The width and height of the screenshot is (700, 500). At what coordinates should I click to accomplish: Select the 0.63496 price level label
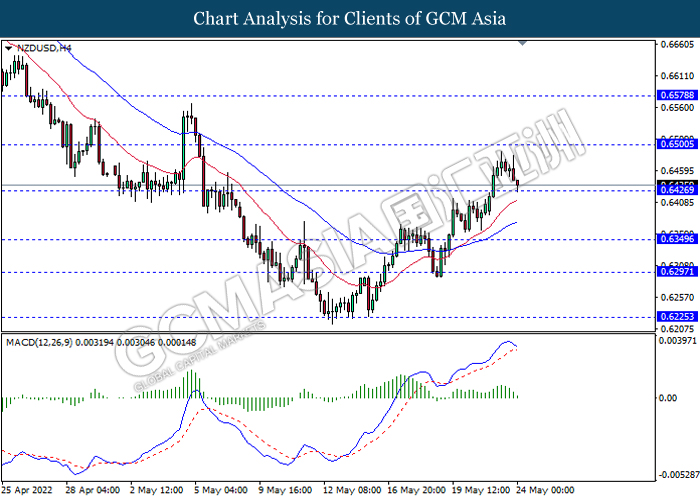pyautogui.click(x=677, y=239)
